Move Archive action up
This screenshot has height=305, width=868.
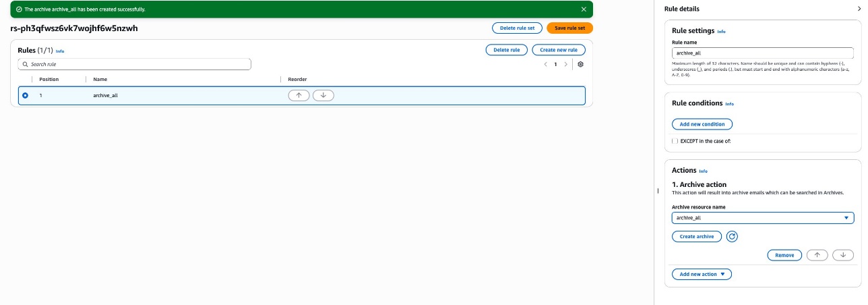(817, 255)
